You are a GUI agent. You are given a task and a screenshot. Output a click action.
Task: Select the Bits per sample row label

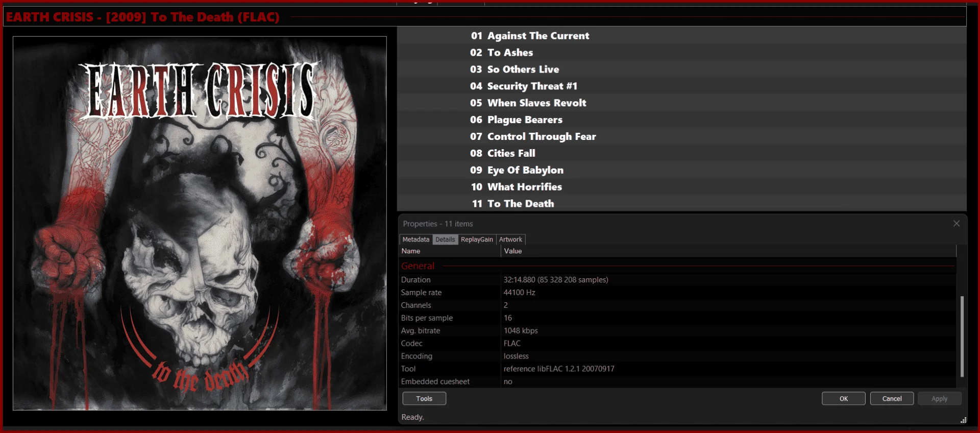coord(427,318)
